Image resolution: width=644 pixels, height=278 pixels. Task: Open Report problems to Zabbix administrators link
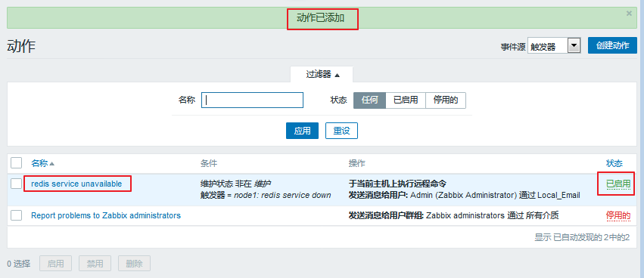pos(106,215)
